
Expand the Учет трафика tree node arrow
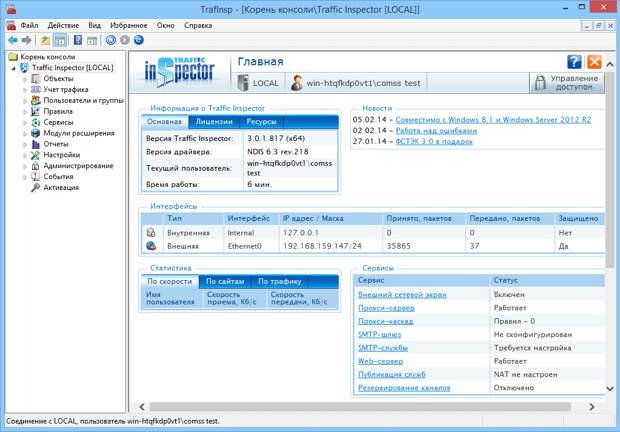click(25, 90)
